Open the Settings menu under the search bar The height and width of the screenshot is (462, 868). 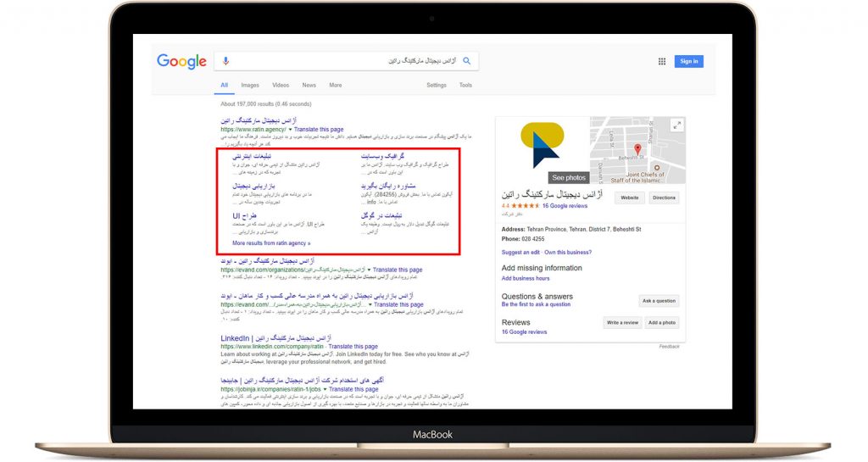437,86
